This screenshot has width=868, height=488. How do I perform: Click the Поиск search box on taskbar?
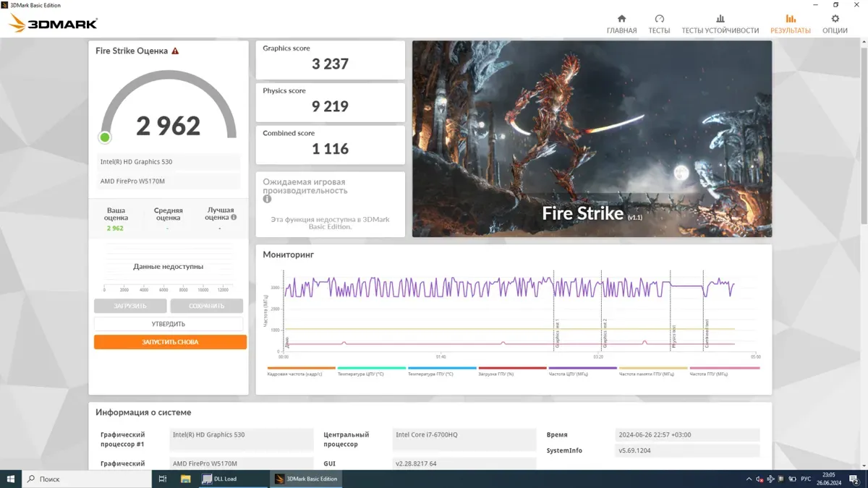pos(87,479)
